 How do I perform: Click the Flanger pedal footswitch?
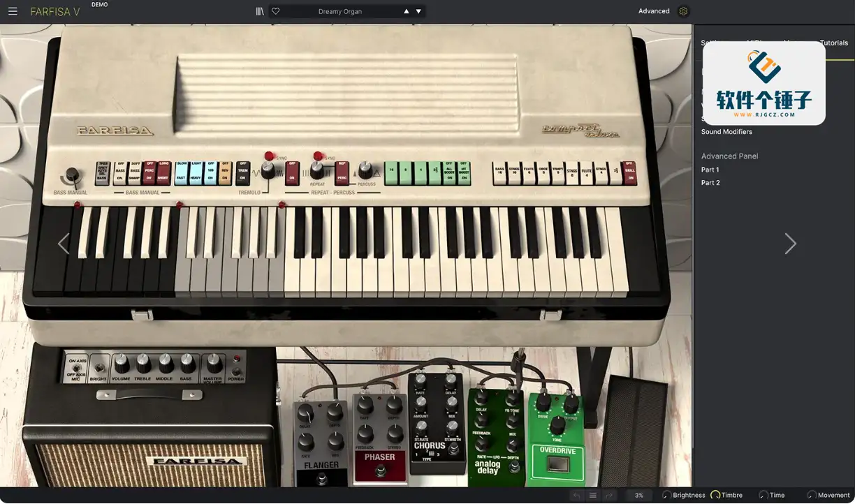[321, 478]
